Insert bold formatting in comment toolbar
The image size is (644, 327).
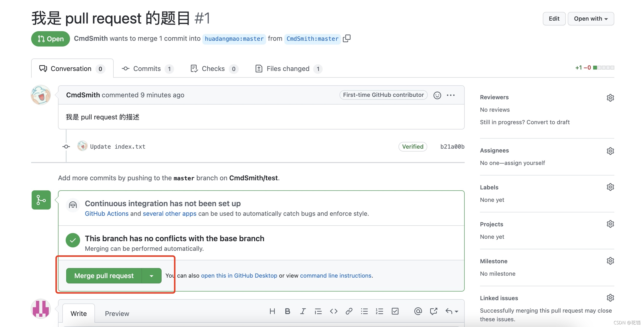287,311
